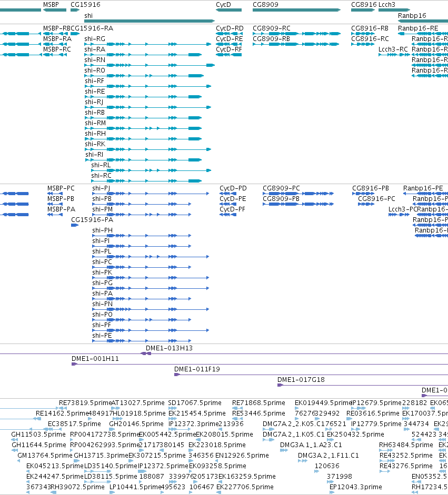Select protein shi-PJ
The height and width of the screenshot is (495, 448).
151,194
